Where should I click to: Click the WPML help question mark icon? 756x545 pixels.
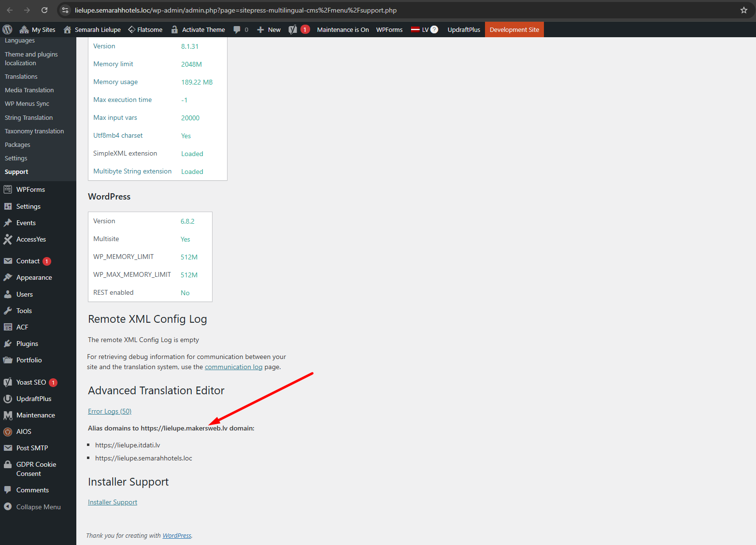[434, 29]
